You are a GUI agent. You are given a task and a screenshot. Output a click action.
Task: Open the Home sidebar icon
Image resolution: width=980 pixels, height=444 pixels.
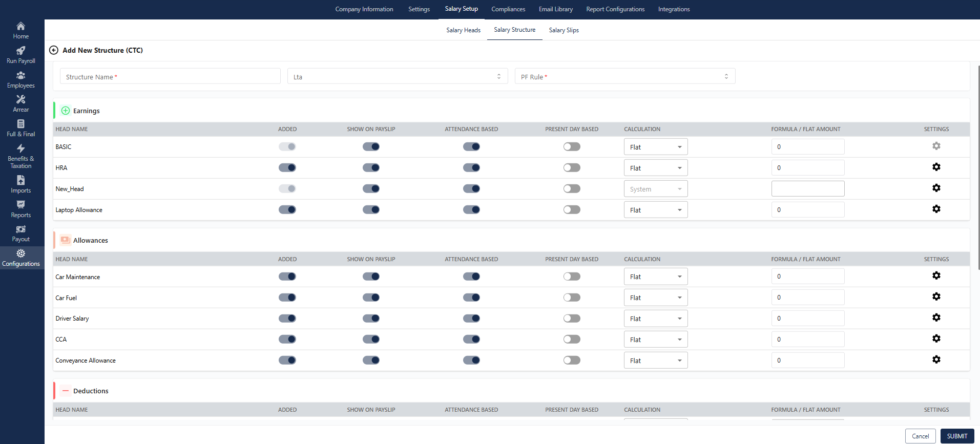(x=20, y=26)
